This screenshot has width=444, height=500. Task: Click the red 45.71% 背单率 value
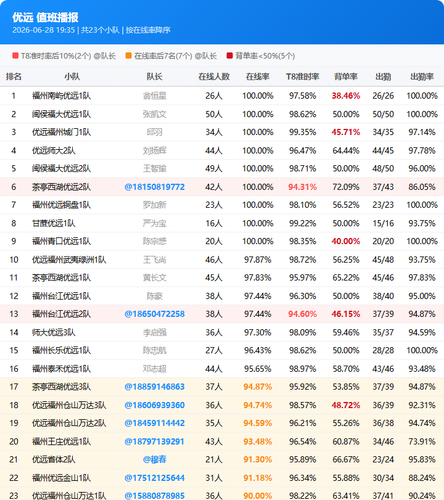tap(346, 132)
